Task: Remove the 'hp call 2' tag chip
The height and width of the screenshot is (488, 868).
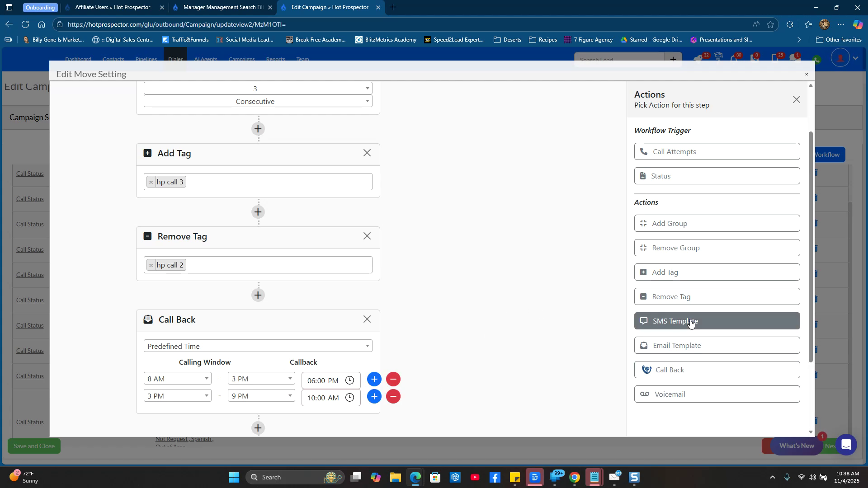Action: pos(151,265)
